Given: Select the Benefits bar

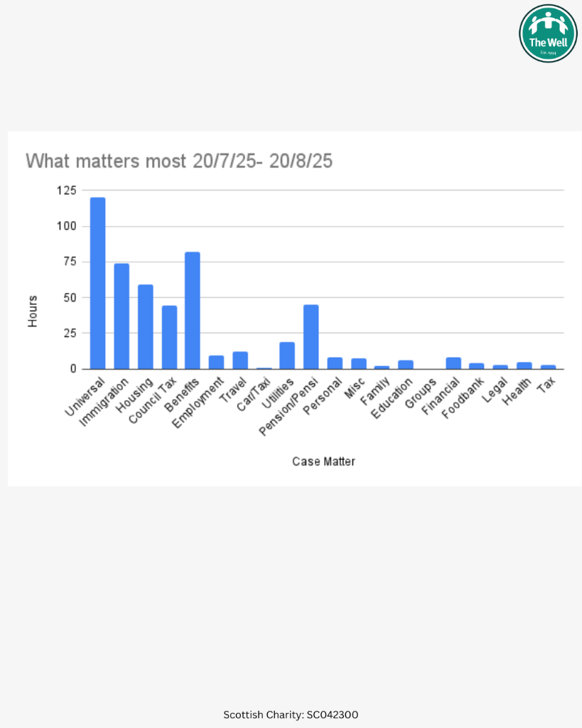Looking at the screenshot, I should coord(193,311).
